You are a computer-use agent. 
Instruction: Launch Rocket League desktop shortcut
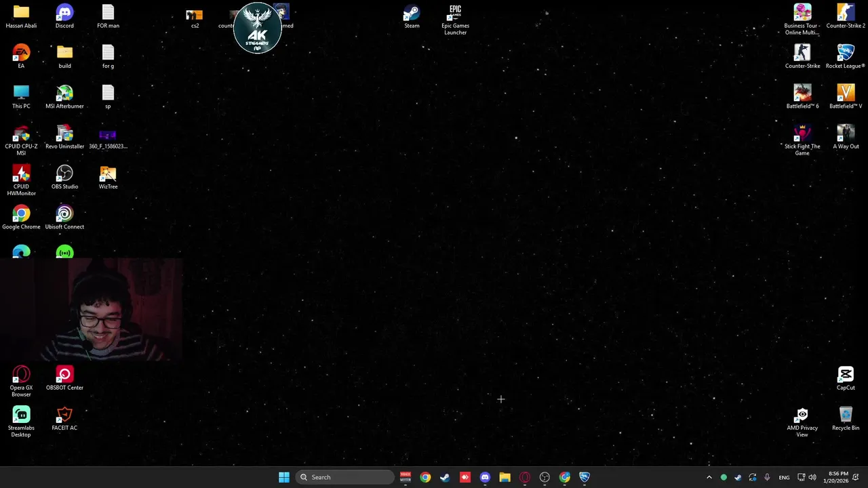(x=846, y=57)
